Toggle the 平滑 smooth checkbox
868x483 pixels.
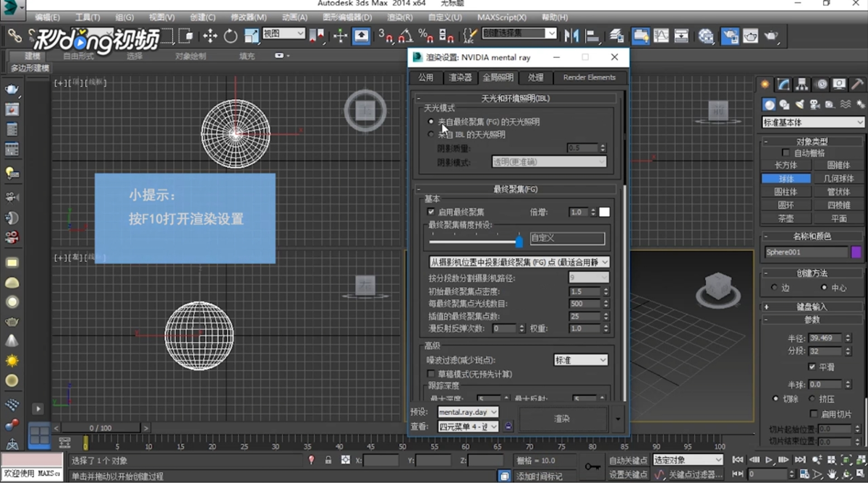812,367
